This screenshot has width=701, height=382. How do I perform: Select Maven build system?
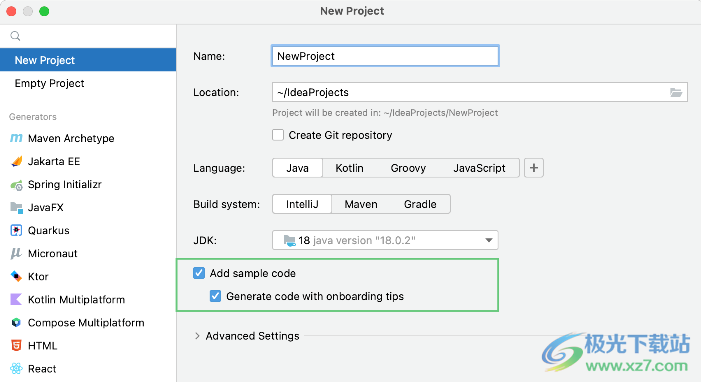point(361,204)
